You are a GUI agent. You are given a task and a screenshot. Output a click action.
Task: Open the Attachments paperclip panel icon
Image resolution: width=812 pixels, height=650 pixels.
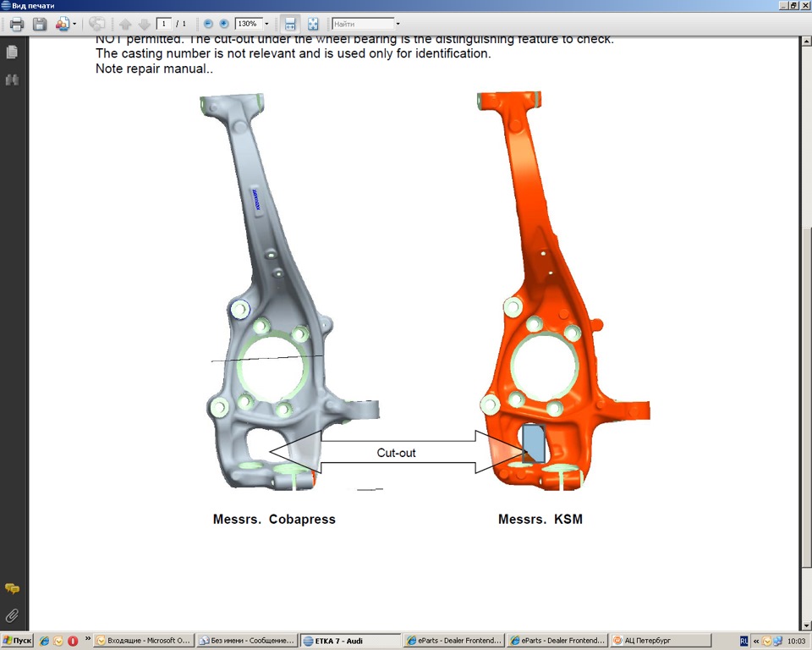click(x=12, y=615)
